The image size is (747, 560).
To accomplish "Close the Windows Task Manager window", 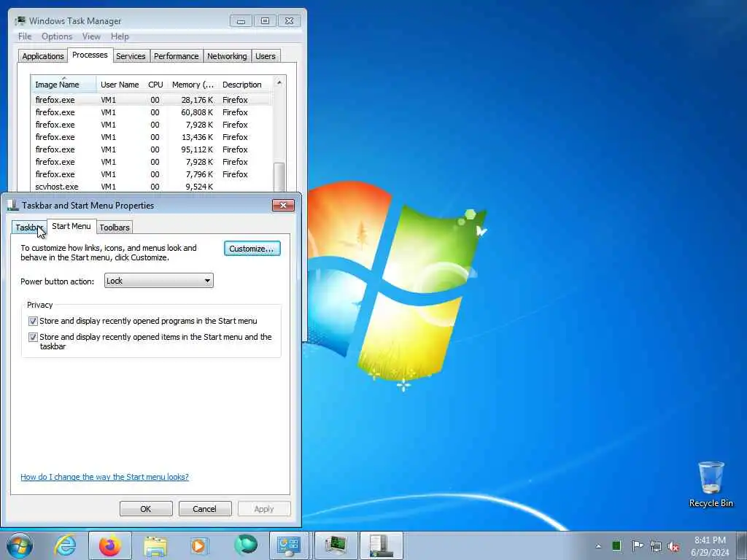I will pos(289,21).
